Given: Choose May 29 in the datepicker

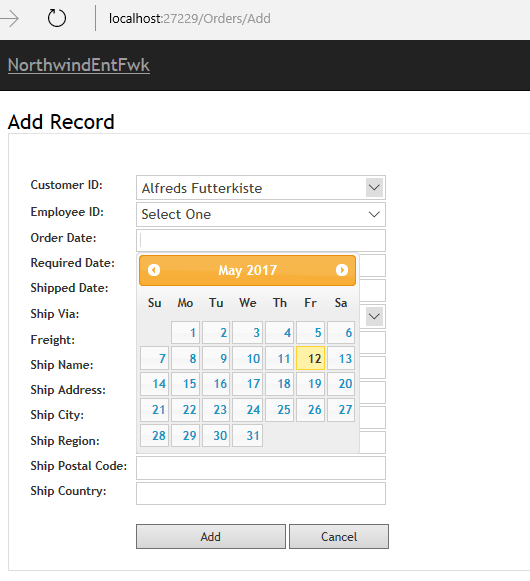Looking at the screenshot, I should (x=186, y=435).
